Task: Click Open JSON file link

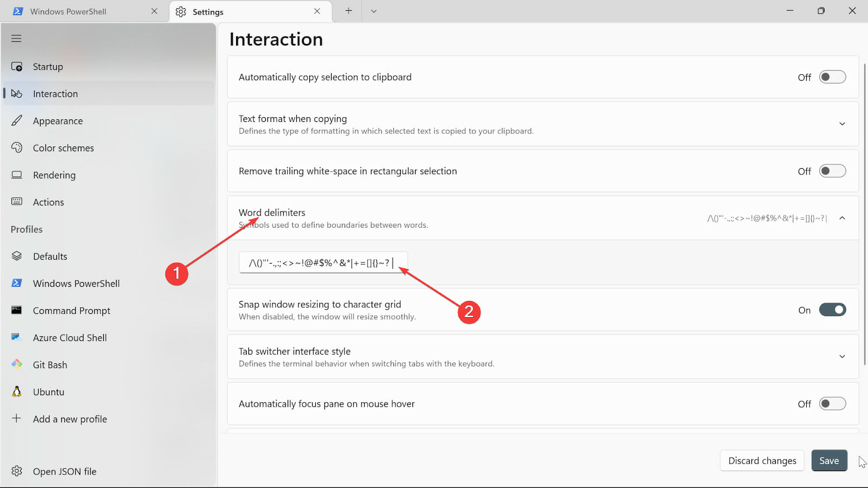Action: pos(108,471)
